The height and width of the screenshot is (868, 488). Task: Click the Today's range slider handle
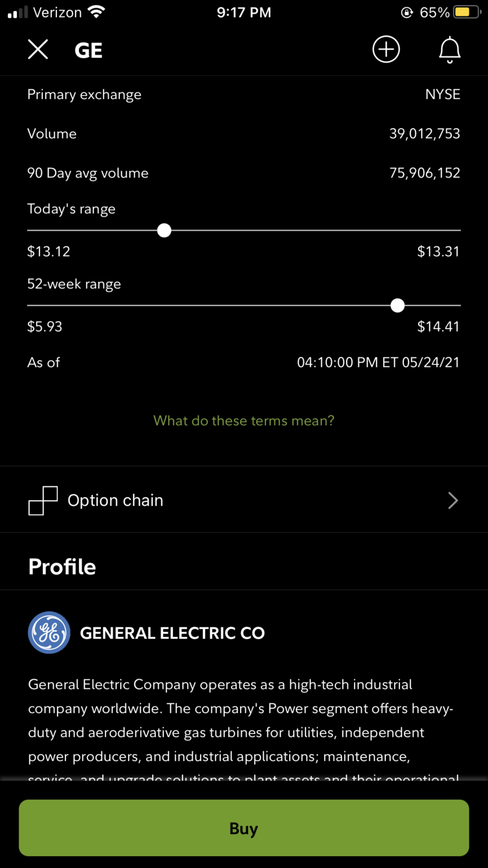164,231
